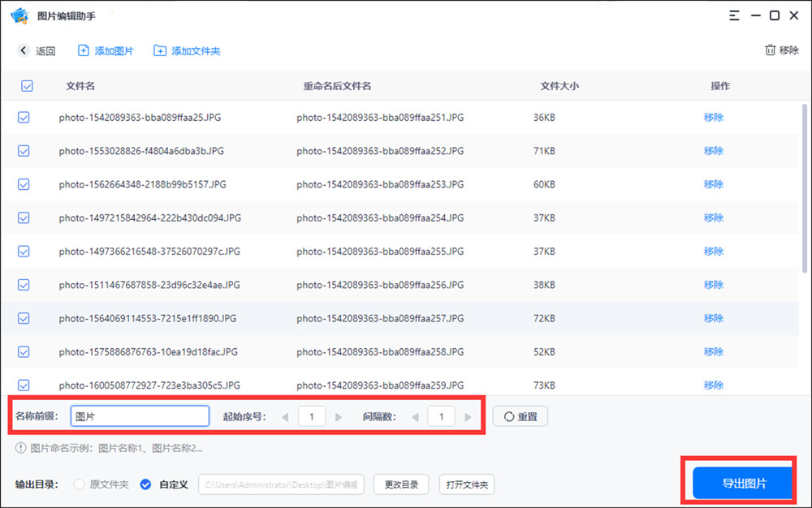The width and height of the screenshot is (812, 508).
Task: Select the 自定义 output radio button
Action: pyautogui.click(x=145, y=484)
